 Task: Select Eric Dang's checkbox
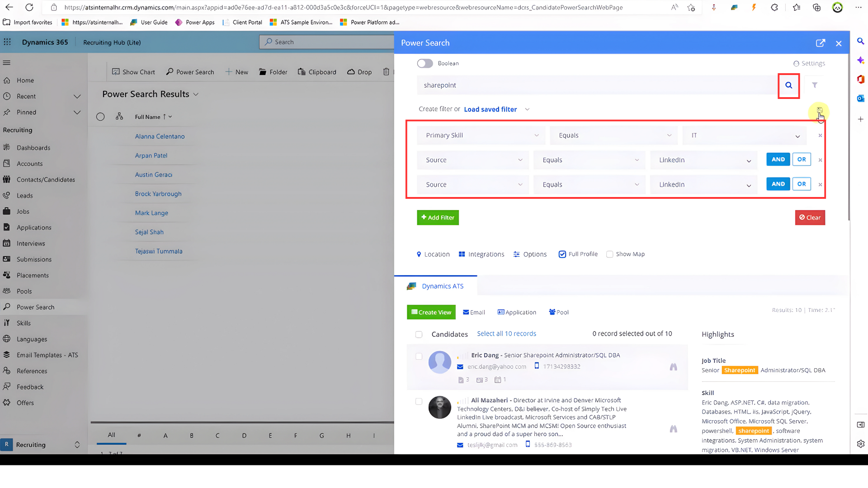[419, 357]
